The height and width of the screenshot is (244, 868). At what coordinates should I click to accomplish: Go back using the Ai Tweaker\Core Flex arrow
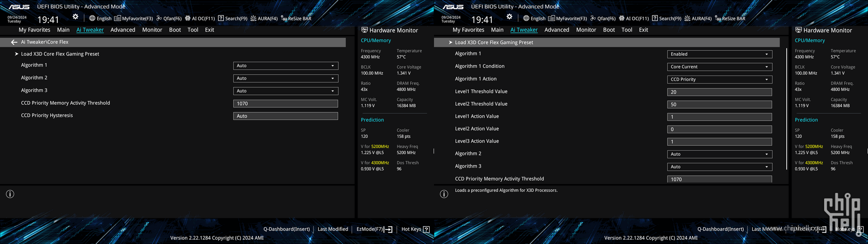tap(14, 42)
